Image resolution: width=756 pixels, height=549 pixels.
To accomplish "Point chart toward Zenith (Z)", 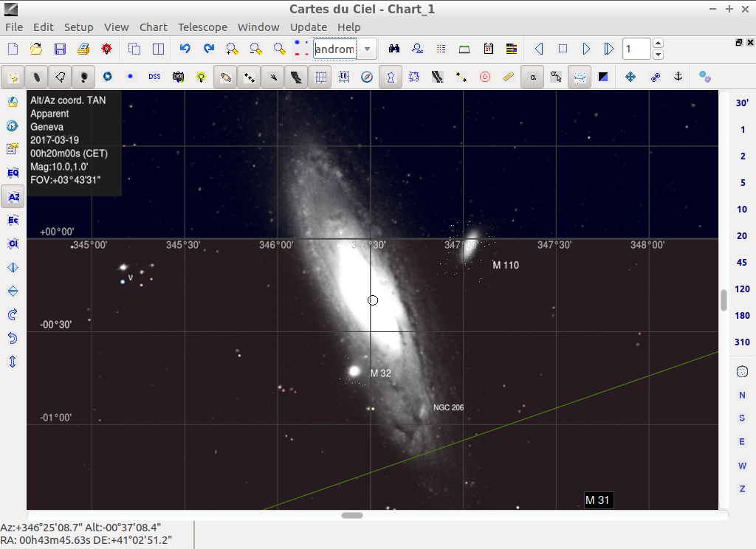I will tap(742, 488).
